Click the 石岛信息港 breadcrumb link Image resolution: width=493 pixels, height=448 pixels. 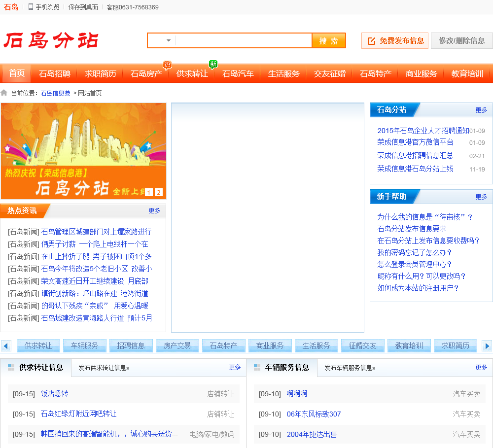coord(55,93)
